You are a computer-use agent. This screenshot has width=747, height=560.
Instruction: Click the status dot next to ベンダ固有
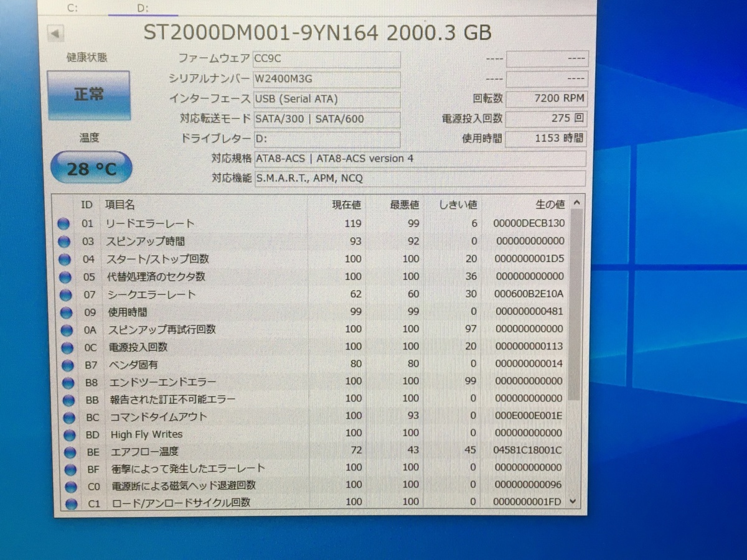pyautogui.click(x=64, y=364)
